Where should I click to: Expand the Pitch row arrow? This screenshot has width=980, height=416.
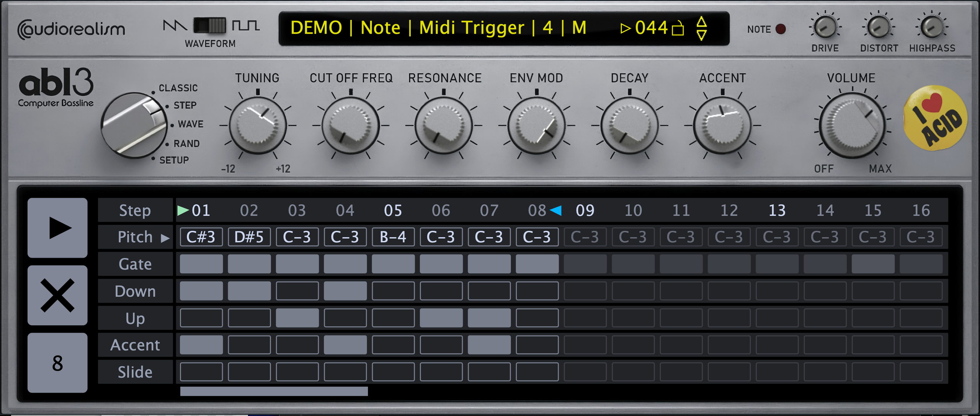coord(165,238)
